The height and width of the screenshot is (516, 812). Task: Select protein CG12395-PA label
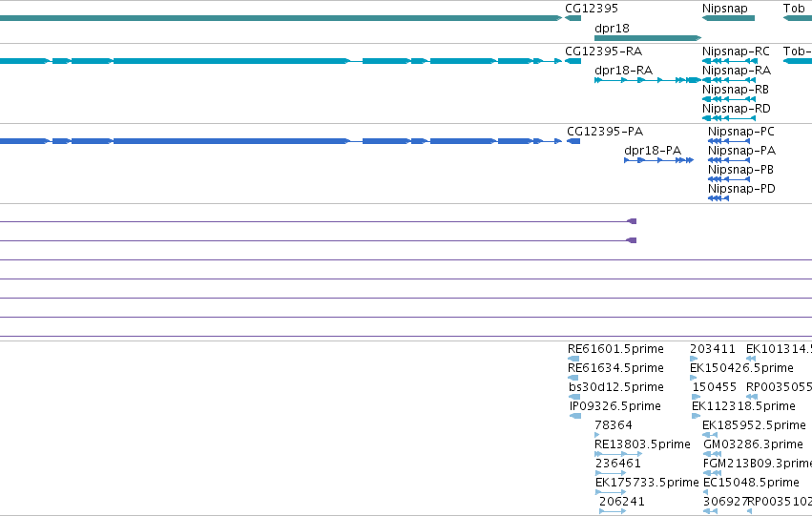(605, 132)
